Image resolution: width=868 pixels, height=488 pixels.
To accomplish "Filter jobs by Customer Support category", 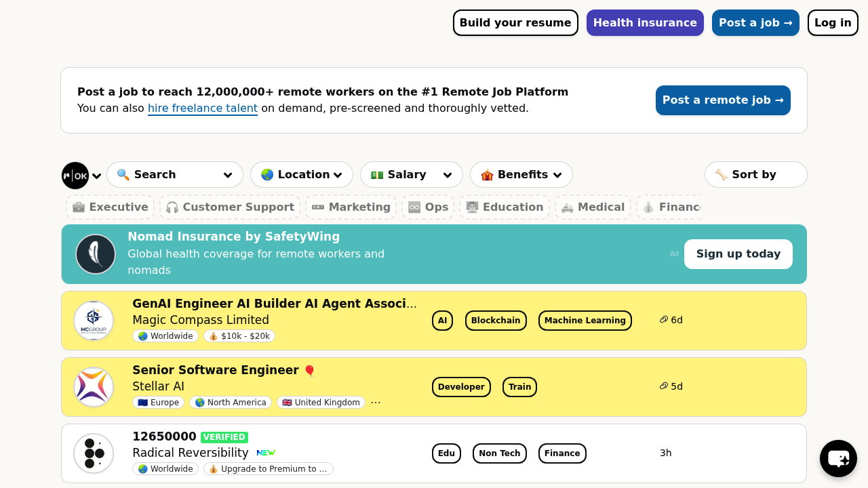I will 230,207.
